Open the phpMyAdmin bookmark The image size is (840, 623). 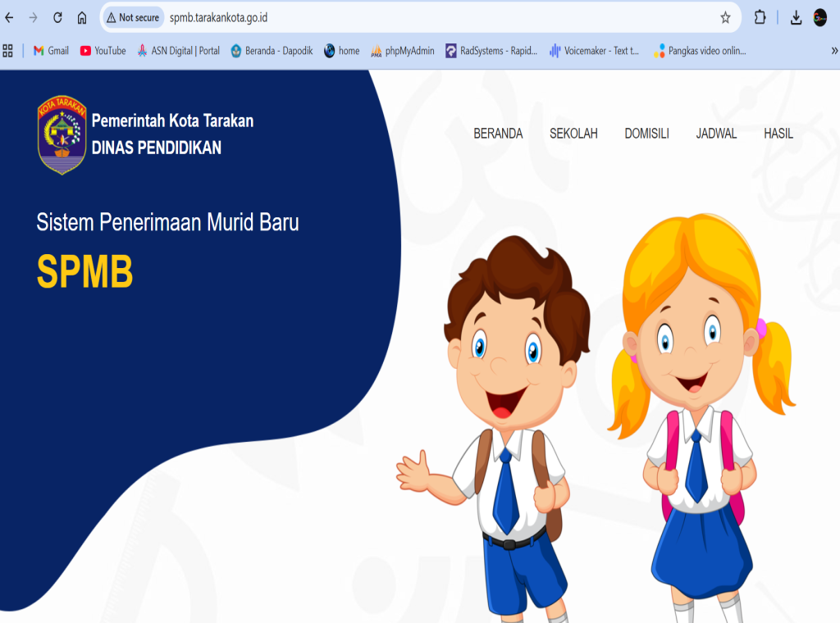[403, 51]
